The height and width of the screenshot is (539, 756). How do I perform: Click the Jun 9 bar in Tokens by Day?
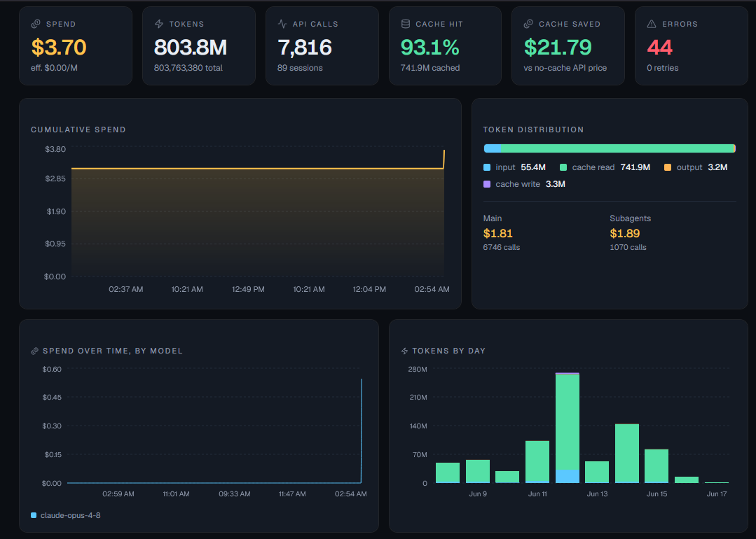click(478, 472)
